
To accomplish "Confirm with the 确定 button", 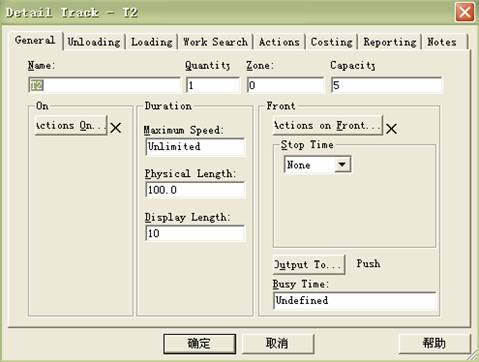I will (199, 343).
